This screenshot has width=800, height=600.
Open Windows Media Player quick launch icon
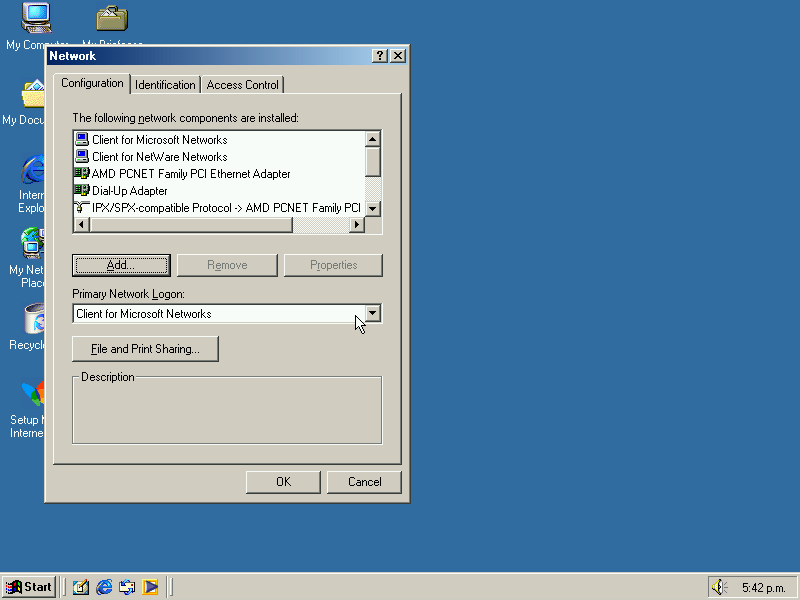150,587
